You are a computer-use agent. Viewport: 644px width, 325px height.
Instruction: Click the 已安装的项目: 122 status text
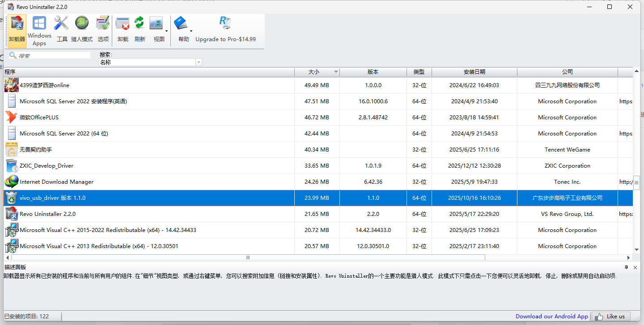click(26, 316)
